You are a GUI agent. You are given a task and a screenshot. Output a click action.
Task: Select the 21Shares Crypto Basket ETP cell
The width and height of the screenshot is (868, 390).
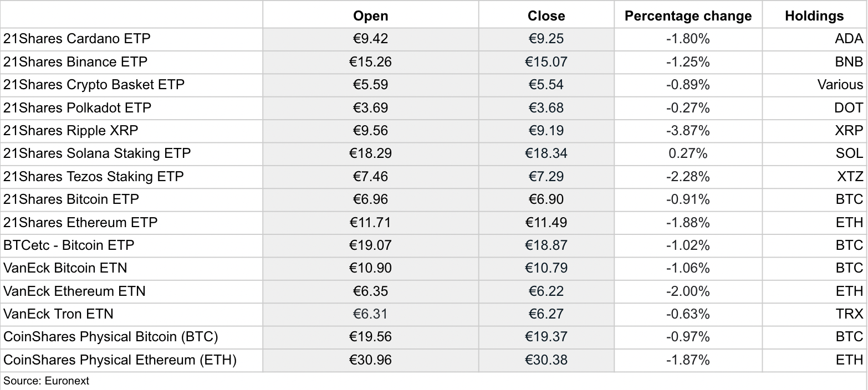[x=131, y=85]
